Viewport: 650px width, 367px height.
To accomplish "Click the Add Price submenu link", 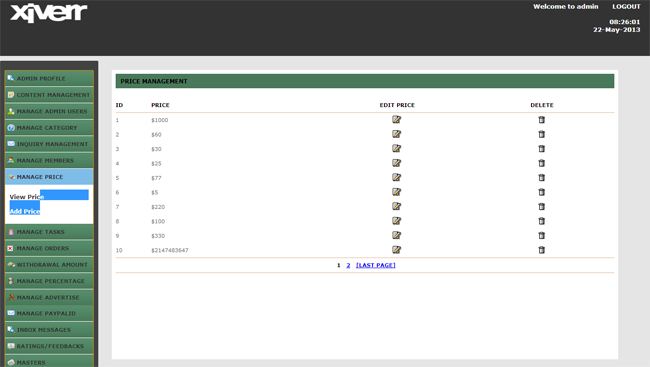I will click(24, 211).
